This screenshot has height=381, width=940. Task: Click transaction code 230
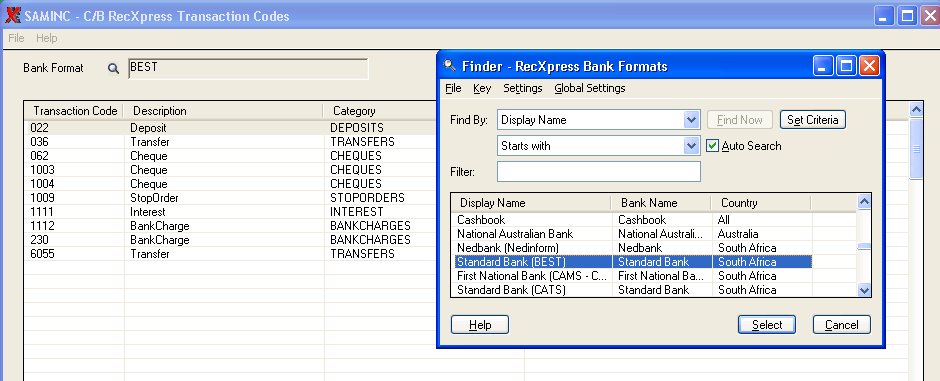click(x=39, y=240)
